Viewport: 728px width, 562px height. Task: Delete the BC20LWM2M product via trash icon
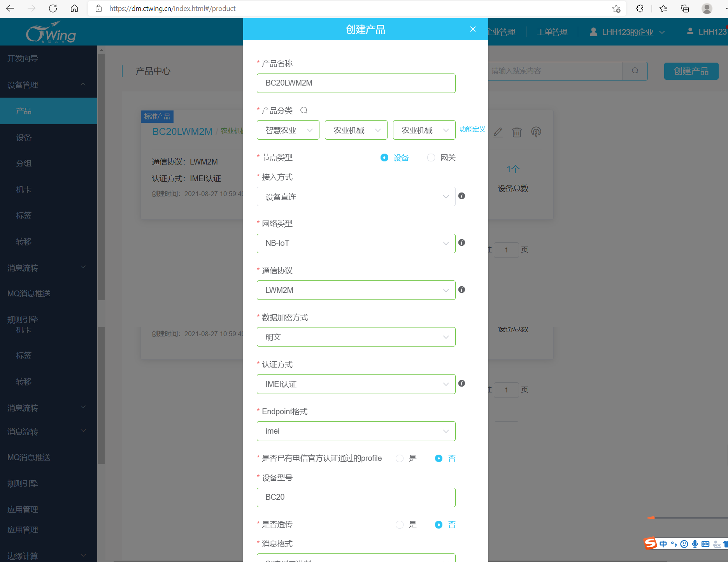(x=517, y=132)
